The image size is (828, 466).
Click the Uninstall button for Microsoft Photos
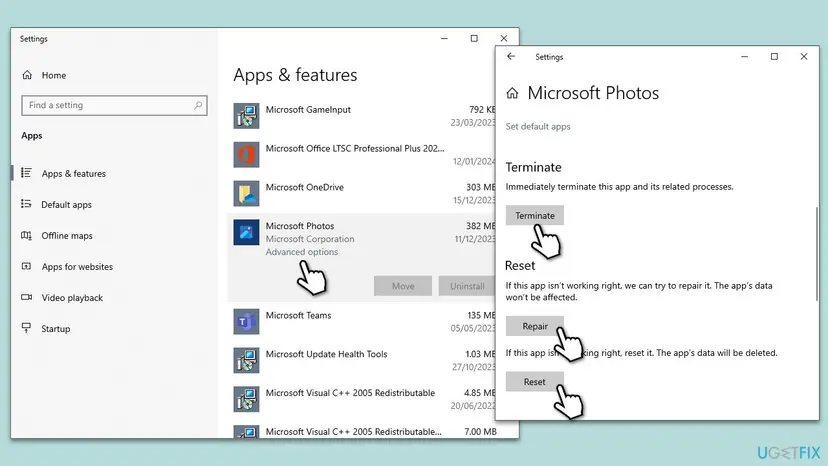pos(467,286)
